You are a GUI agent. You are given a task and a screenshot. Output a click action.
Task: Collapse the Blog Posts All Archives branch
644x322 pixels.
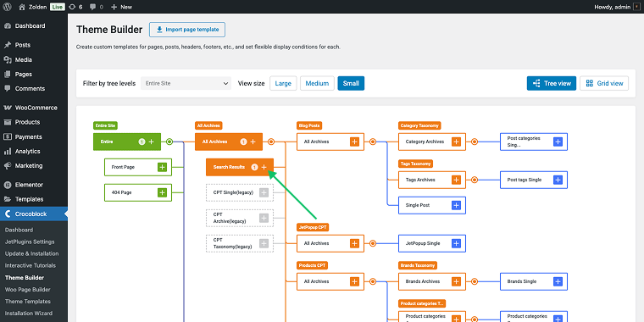(x=373, y=142)
